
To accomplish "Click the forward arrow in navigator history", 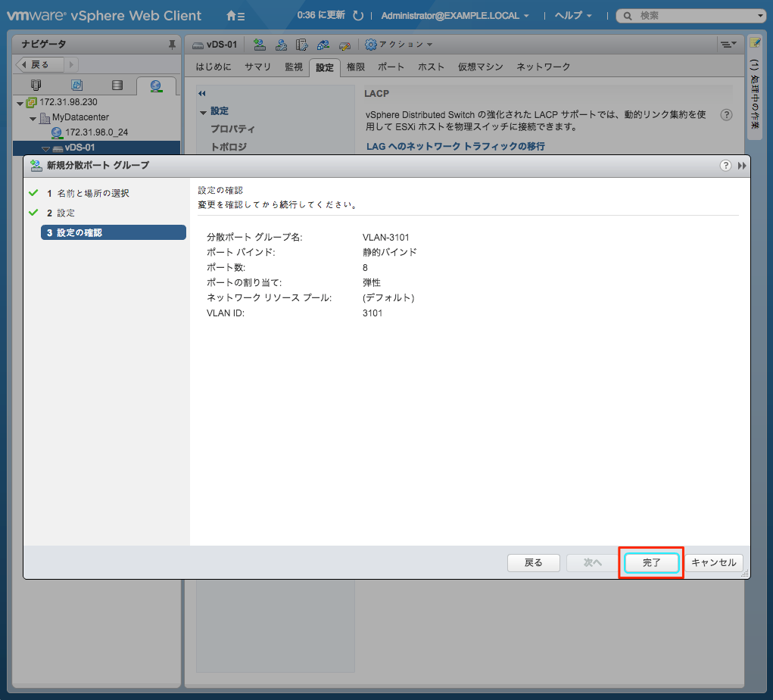I will [x=71, y=64].
